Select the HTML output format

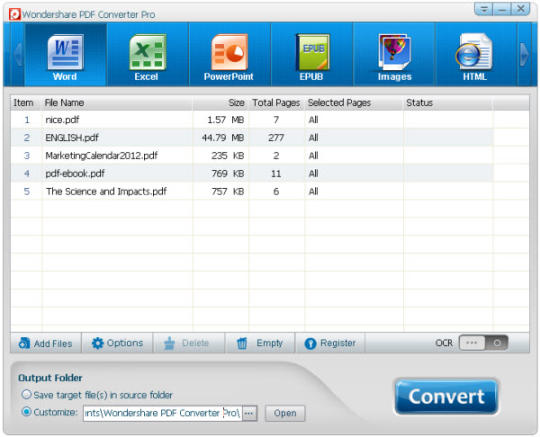[x=475, y=54]
